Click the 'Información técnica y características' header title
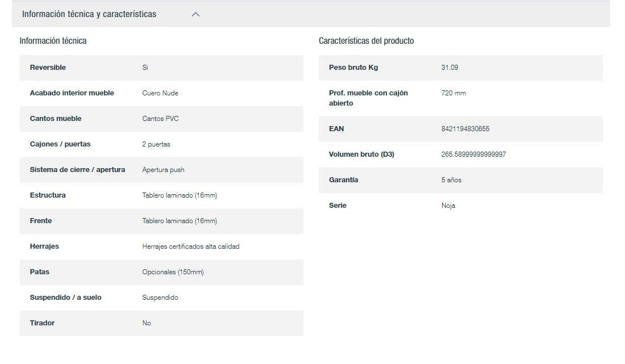The width and height of the screenshot is (625, 364). (x=89, y=14)
